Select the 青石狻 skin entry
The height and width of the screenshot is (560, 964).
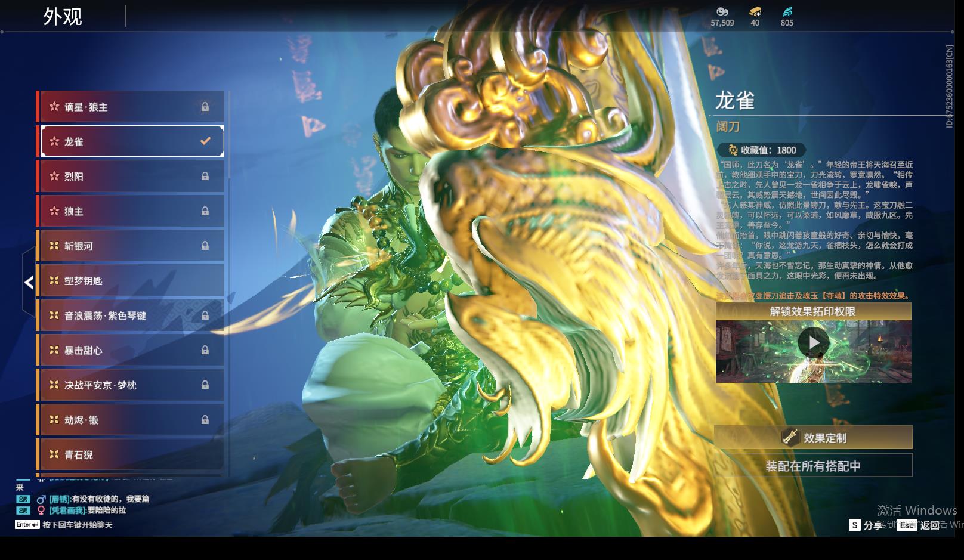[131, 454]
